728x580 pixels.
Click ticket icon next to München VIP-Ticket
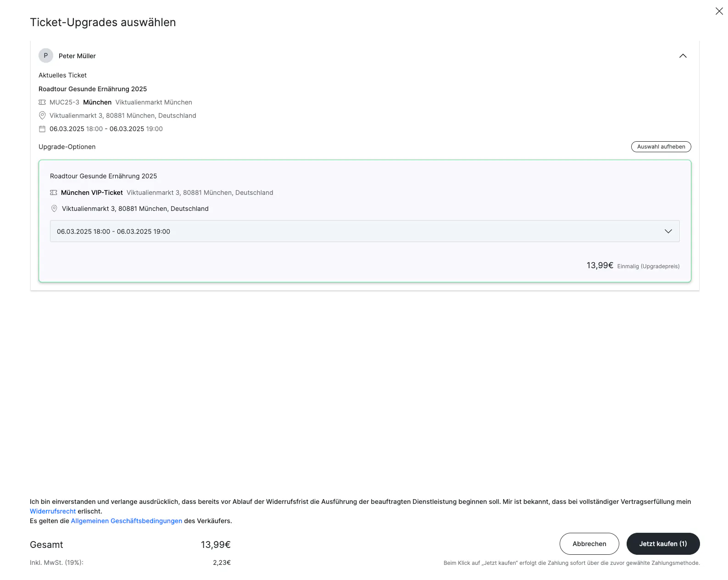tap(54, 193)
